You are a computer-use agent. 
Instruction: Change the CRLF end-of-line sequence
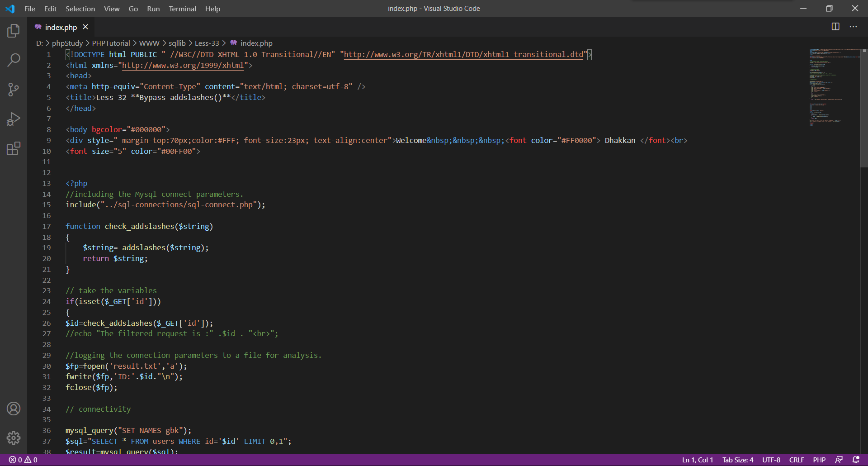pyautogui.click(x=796, y=460)
